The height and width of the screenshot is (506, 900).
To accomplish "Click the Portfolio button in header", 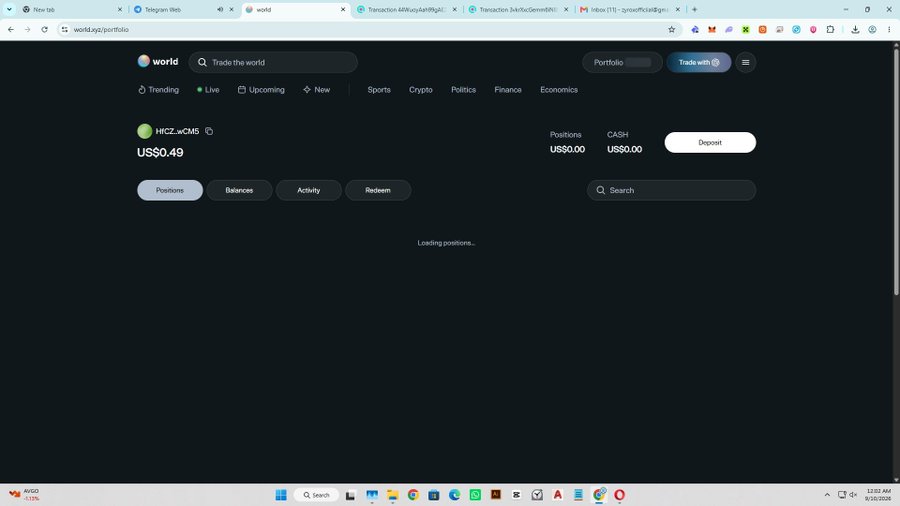I will 622,63.
